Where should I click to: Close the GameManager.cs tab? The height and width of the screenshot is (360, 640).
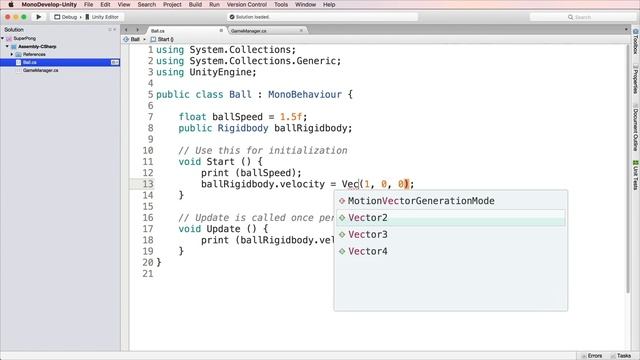(301, 30)
